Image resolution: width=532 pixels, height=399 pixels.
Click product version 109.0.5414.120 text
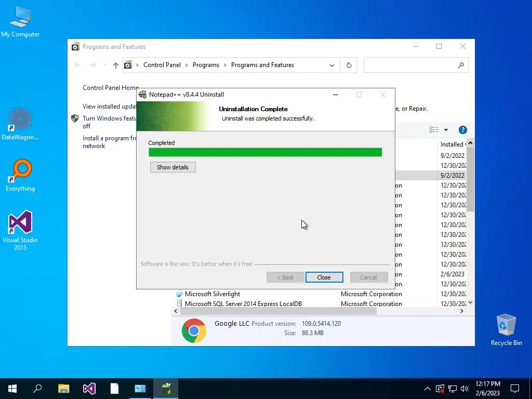(x=321, y=323)
